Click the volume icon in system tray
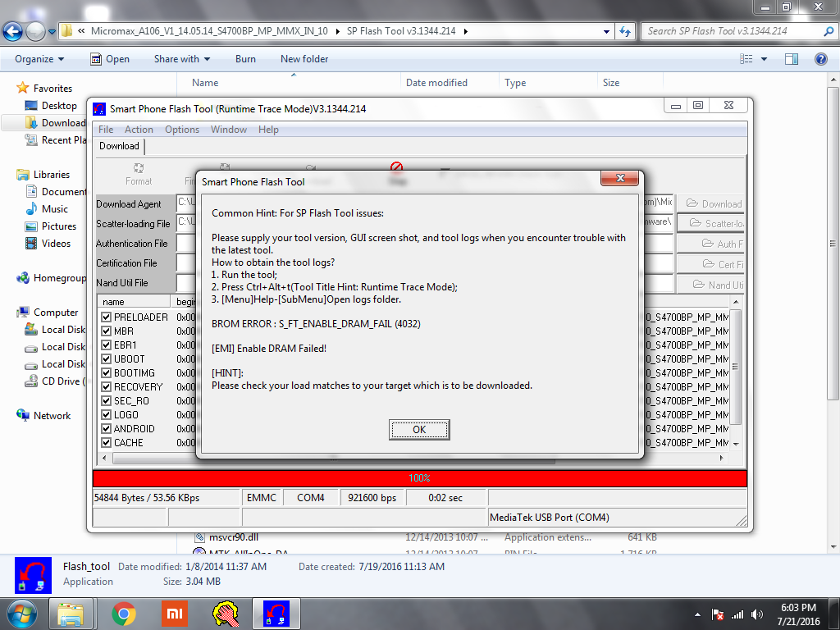Image resolution: width=840 pixels, height=630 pixels. [757, 614]
